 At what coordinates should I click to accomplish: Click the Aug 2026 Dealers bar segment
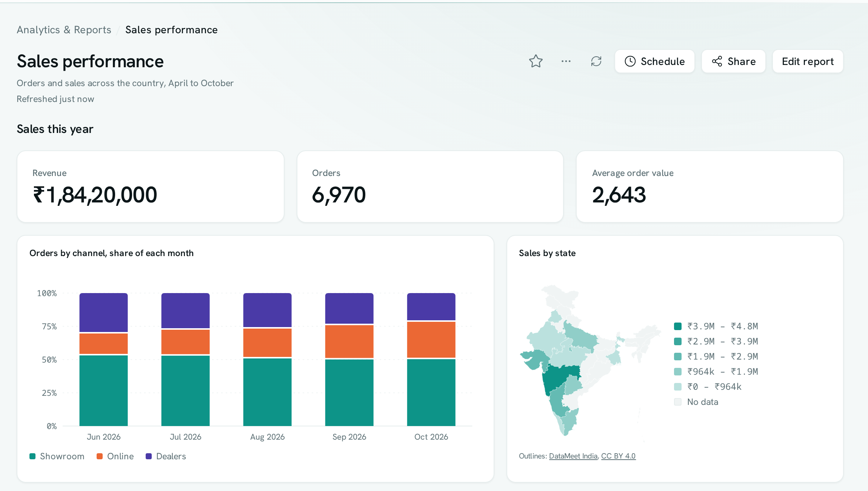click(x=267, y=310)
